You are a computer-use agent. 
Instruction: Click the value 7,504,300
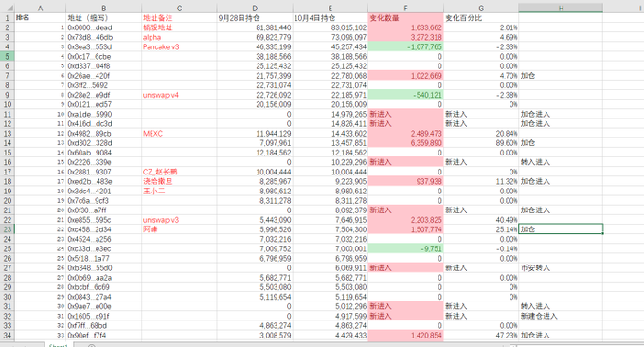[x=331, y=229]
